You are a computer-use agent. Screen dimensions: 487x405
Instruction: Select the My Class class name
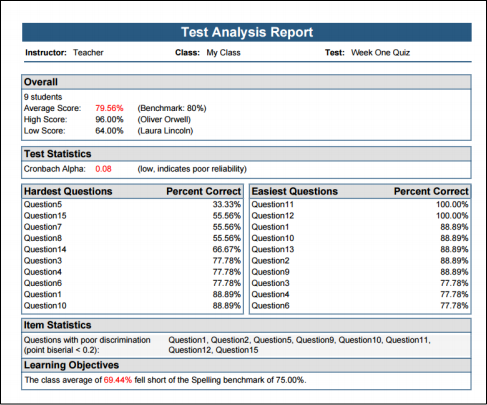pos(223,53)
